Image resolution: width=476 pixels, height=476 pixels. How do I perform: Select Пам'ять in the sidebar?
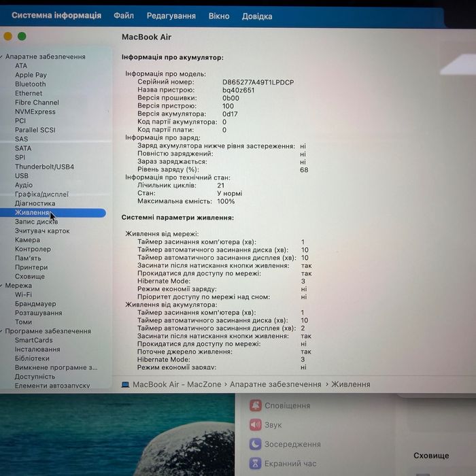28,258
